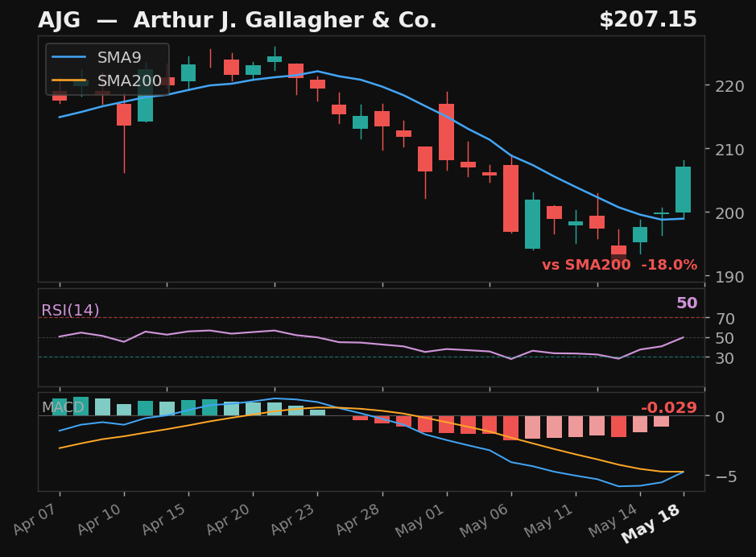Image resolution: width=756 pixels, height=557 pixels.
Task: Click the RSI current value 50
Action: tap(687, 303)
